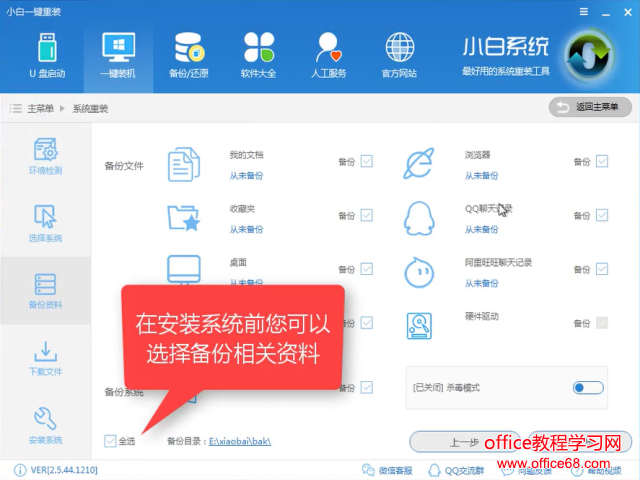Click the 硬件驱动 label text
This screenshot has height=480, width=640.
click(x=482, y=316)
